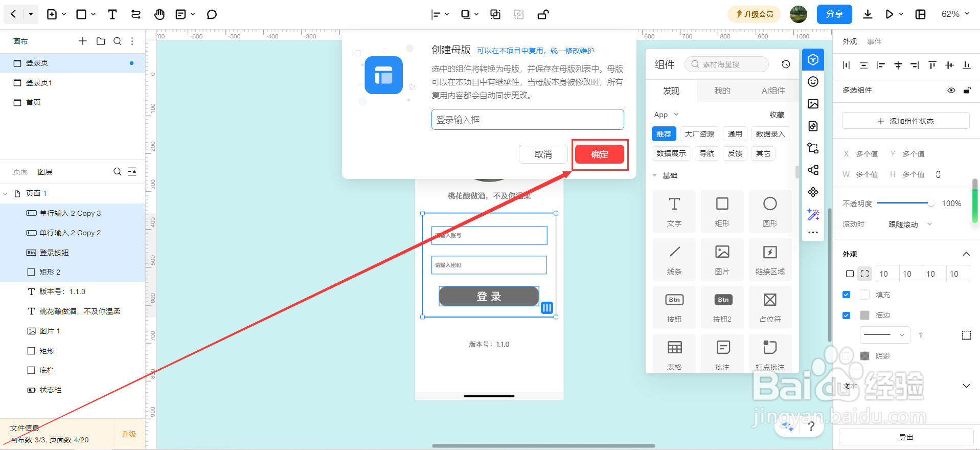Open the scroll behavior 跟随滚动 dropdown
Screen dimensions: 980x450
coord(910,224)
